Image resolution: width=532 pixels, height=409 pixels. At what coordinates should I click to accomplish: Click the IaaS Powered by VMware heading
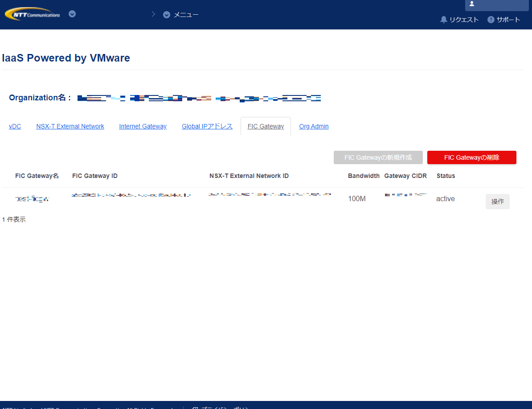coord(66,58)
